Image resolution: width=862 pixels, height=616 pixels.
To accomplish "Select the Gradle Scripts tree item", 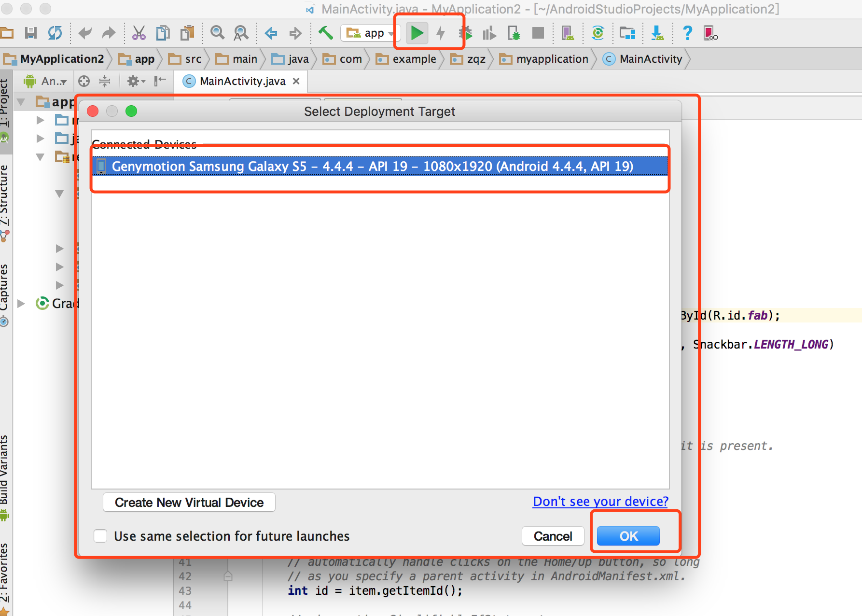I will [x=57, y=304].
